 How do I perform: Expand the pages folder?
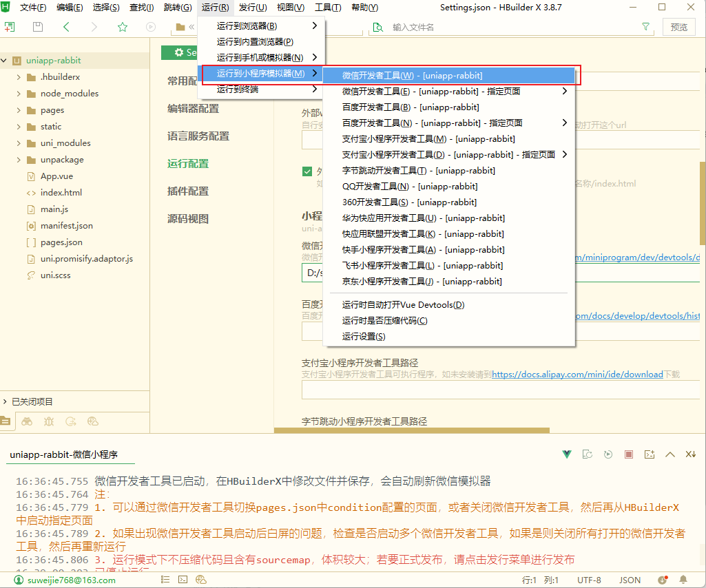(x=19, y=110)
